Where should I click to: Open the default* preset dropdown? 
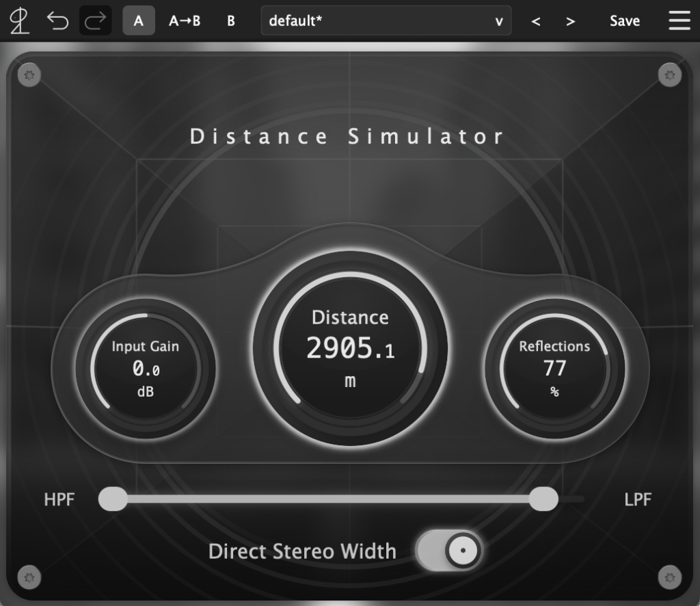pos(386,21)
